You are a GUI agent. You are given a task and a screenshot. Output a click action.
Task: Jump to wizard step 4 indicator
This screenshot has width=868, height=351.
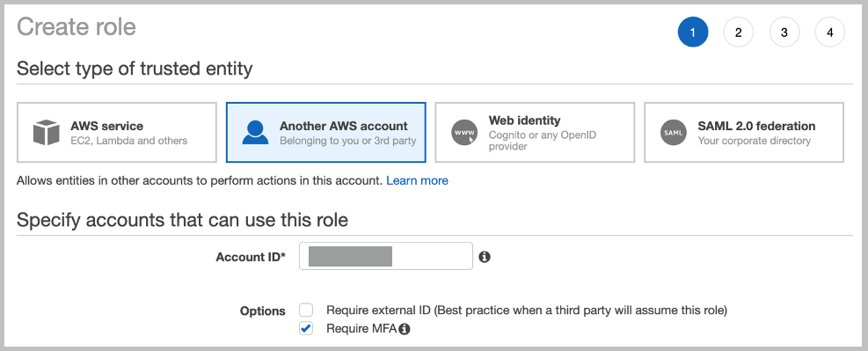pyautogui.click(x=830, y=33)
